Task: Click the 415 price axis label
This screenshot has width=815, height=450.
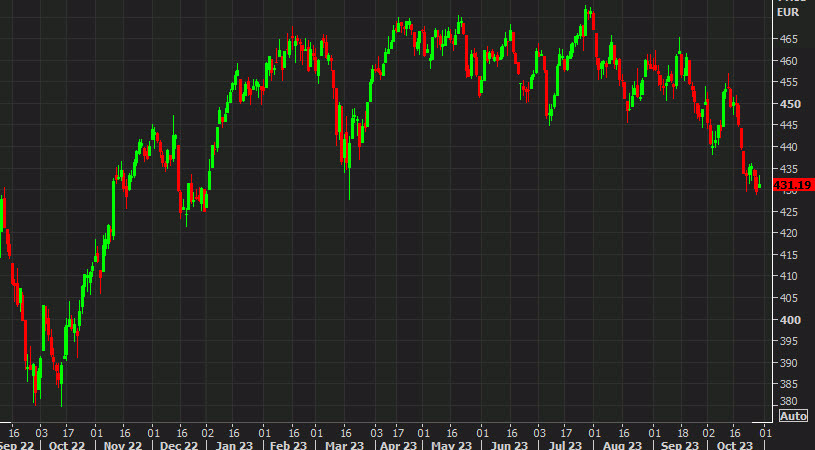Action: pos(788,255)
